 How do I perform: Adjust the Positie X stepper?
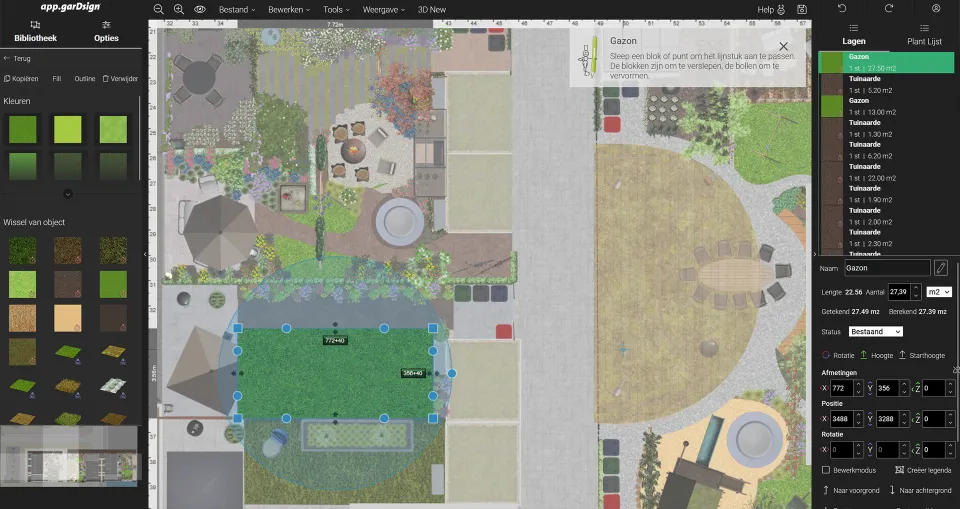point(858,419)
